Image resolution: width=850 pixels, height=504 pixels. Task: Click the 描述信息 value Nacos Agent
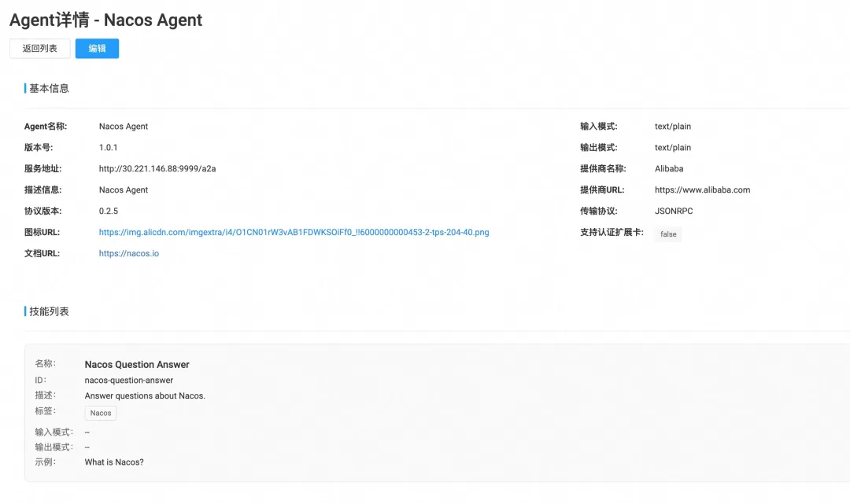click(124, 189)
